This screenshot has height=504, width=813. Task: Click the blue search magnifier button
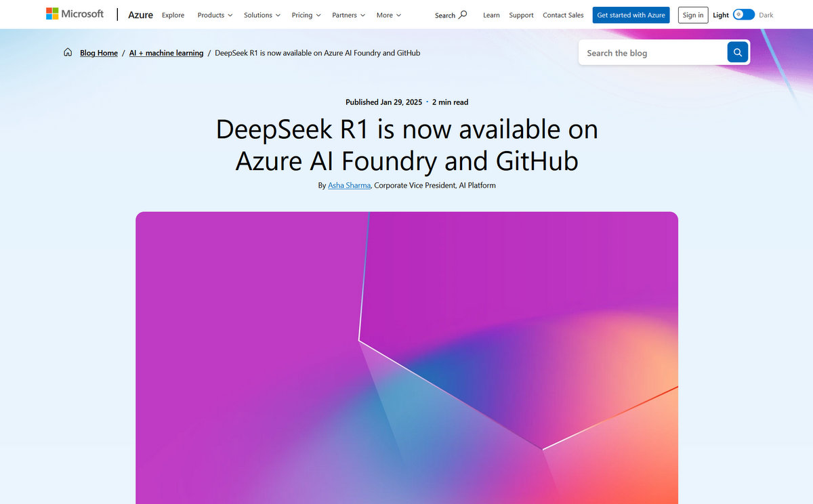click(738, 52)
